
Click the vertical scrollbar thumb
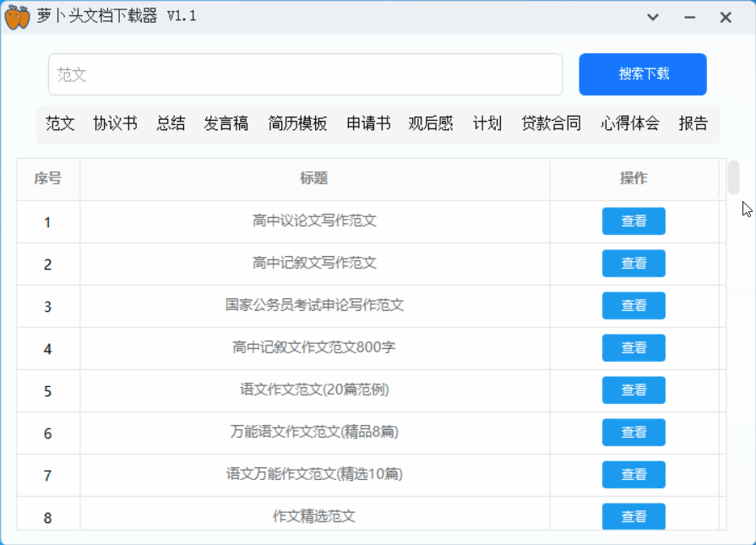734,177
